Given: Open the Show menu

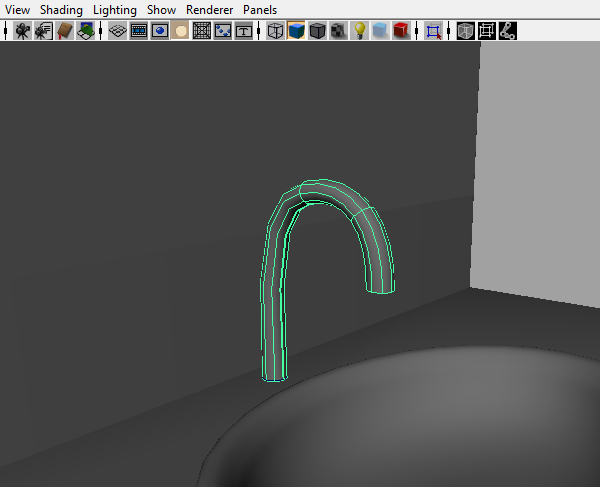Looking at the screenshot, I should click(161, 10).
